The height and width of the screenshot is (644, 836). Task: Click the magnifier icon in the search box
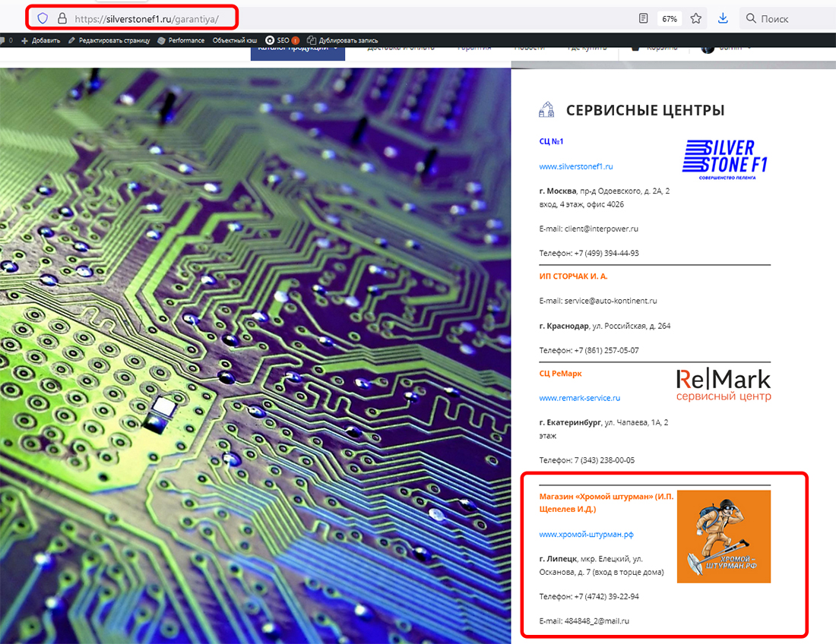[751, 19]
